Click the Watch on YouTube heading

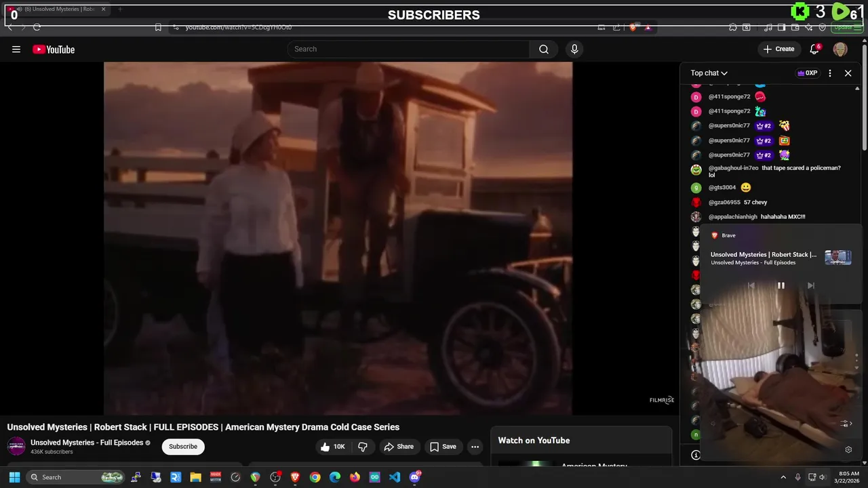coord(534,441)
